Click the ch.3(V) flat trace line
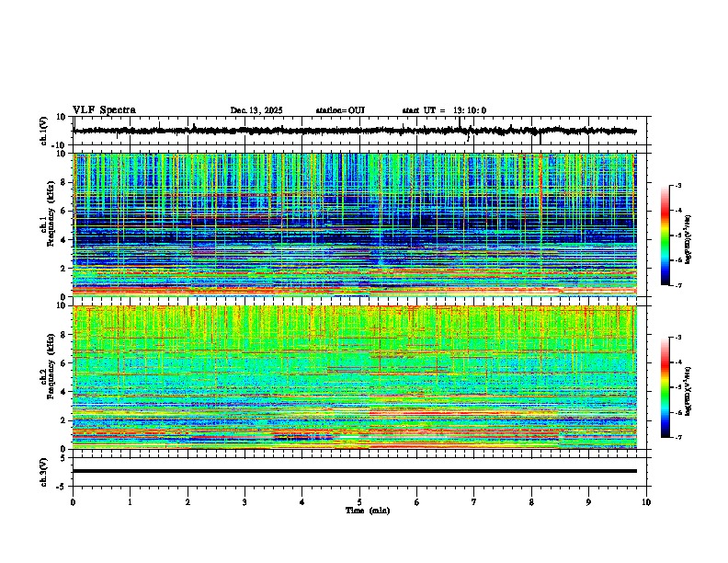Image resolution: width=728 pixels, height=563 pixels. pos(355,471)
